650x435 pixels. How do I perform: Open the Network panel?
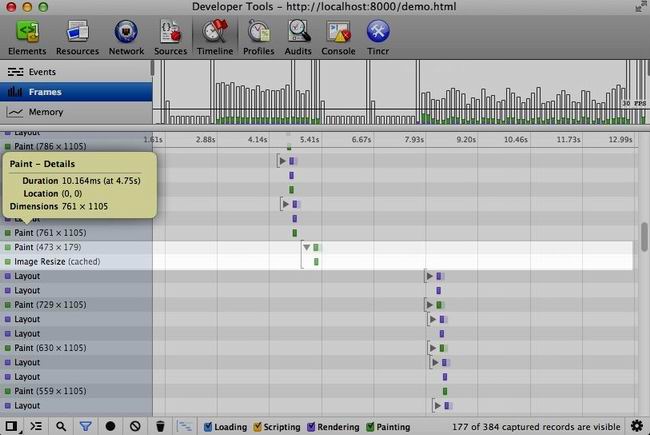click(x=126, y=38)
